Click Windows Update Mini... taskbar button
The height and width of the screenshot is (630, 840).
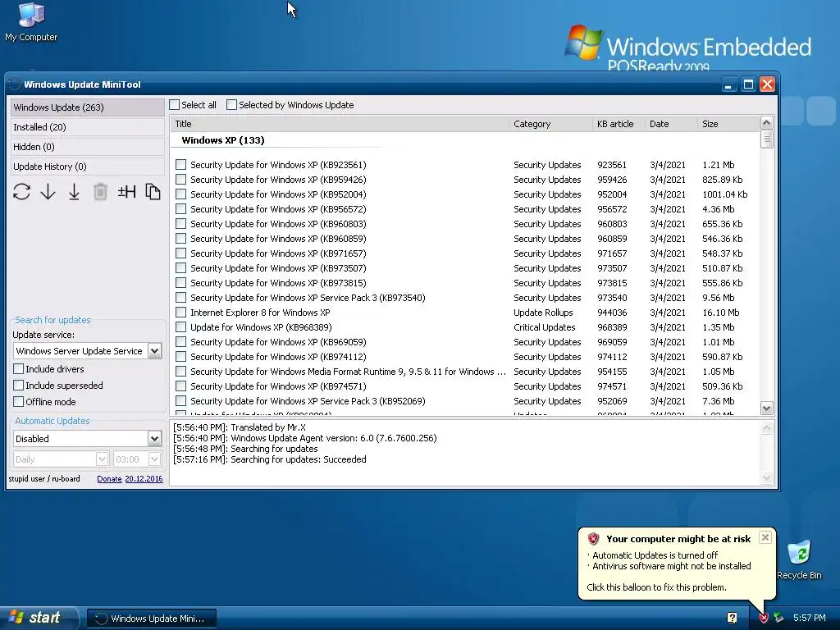152,619
